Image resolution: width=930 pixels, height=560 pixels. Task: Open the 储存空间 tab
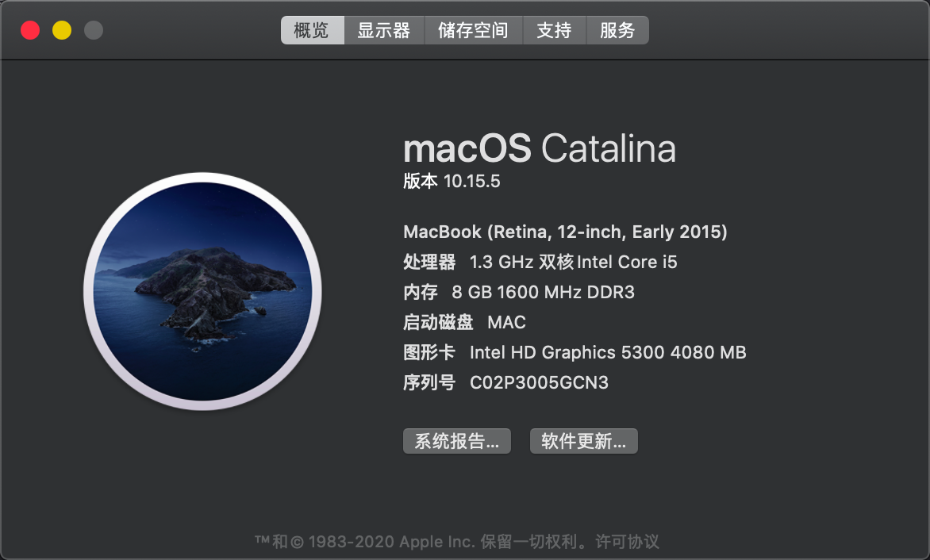coord(473,30)
